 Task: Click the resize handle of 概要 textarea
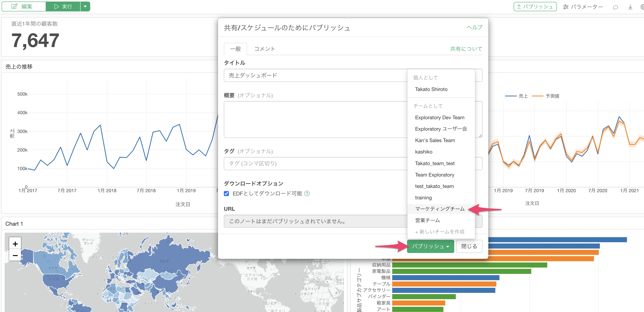click(480, 136)
